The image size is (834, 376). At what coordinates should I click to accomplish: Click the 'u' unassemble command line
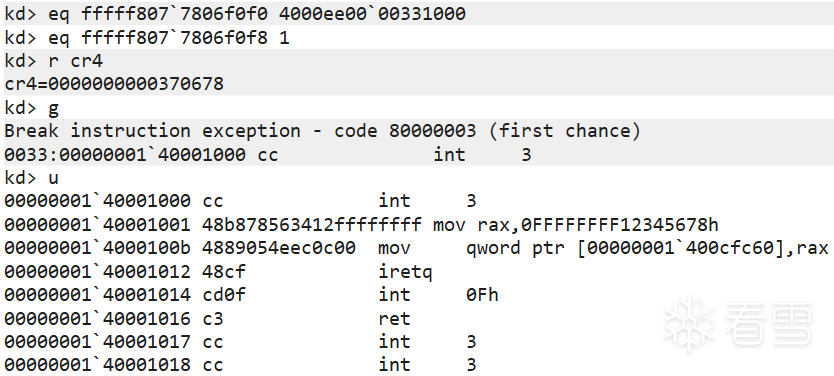point(31,178)
